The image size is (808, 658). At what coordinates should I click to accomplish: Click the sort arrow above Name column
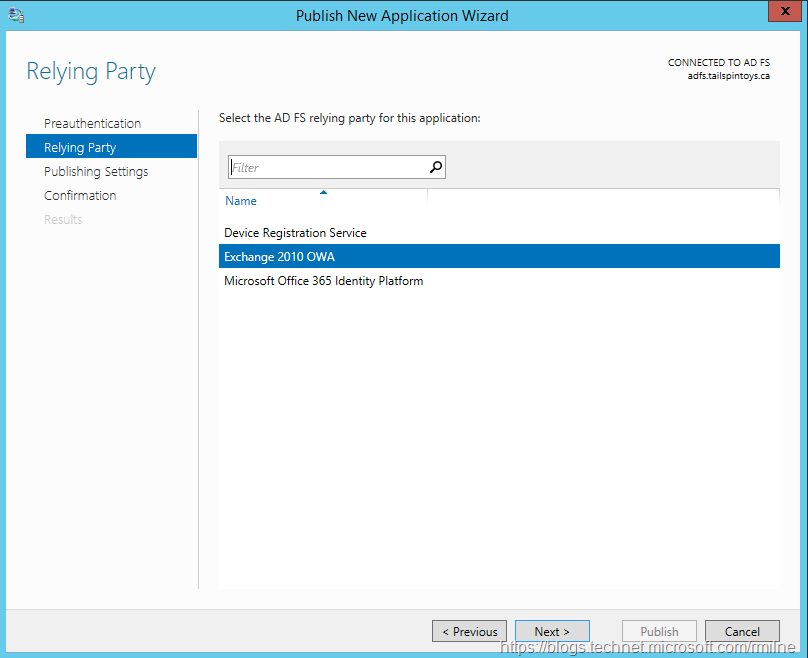point(323,191)
